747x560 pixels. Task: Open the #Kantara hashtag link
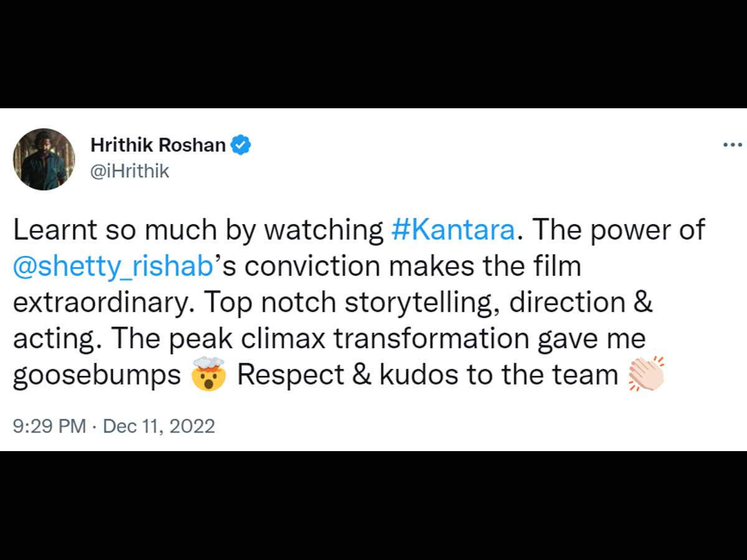[453, 230]
